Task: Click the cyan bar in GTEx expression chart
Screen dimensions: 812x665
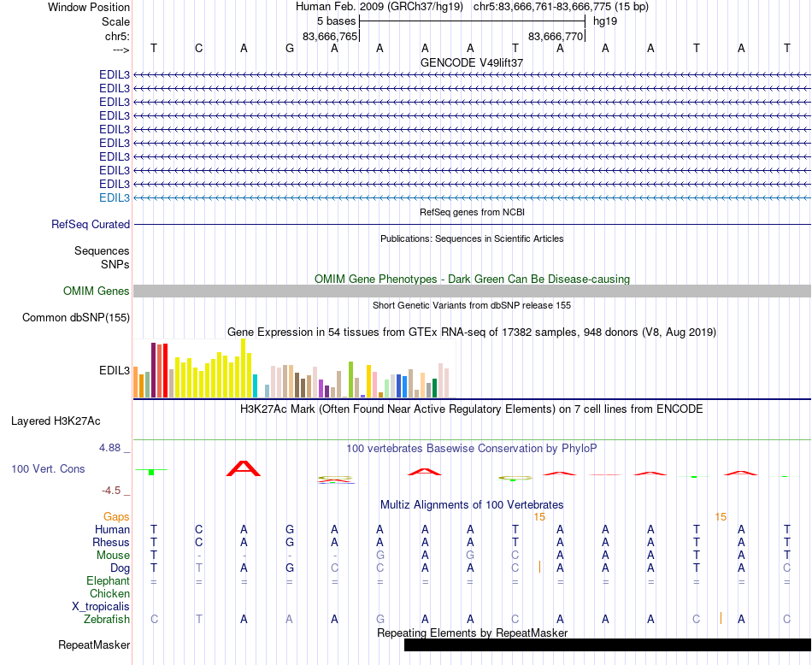Action: [255, 385]
